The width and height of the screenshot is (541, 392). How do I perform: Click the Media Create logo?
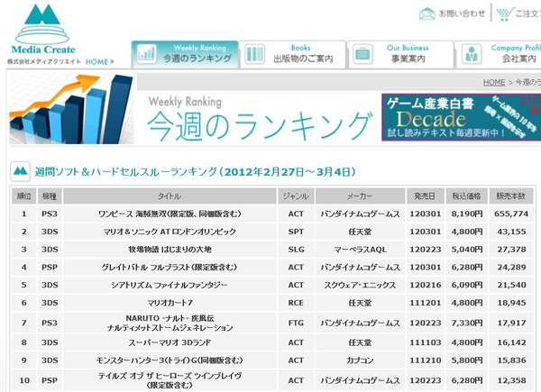[42, 30]
